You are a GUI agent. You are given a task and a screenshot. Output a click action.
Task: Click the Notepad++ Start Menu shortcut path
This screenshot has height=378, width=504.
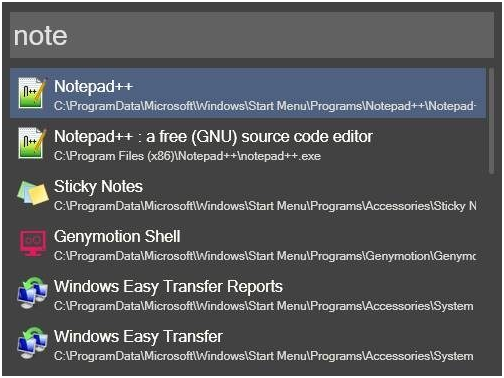click(265, 106)
